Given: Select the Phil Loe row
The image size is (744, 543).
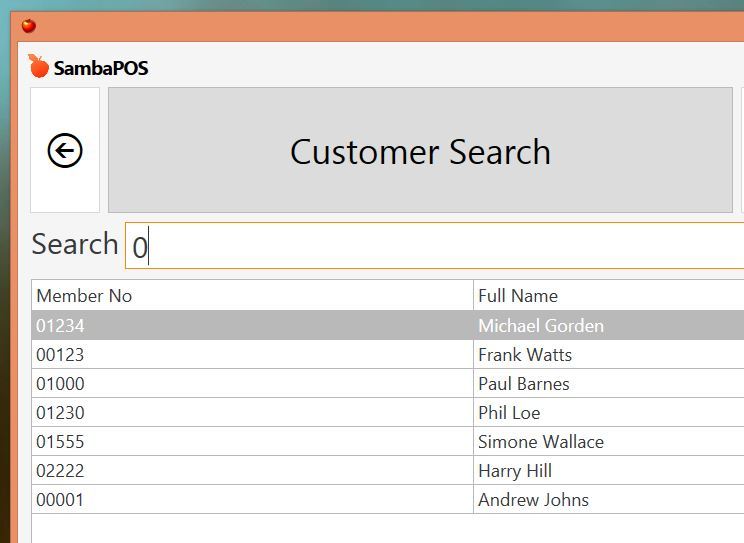Looking at the screenshot, I should [388, 412].
